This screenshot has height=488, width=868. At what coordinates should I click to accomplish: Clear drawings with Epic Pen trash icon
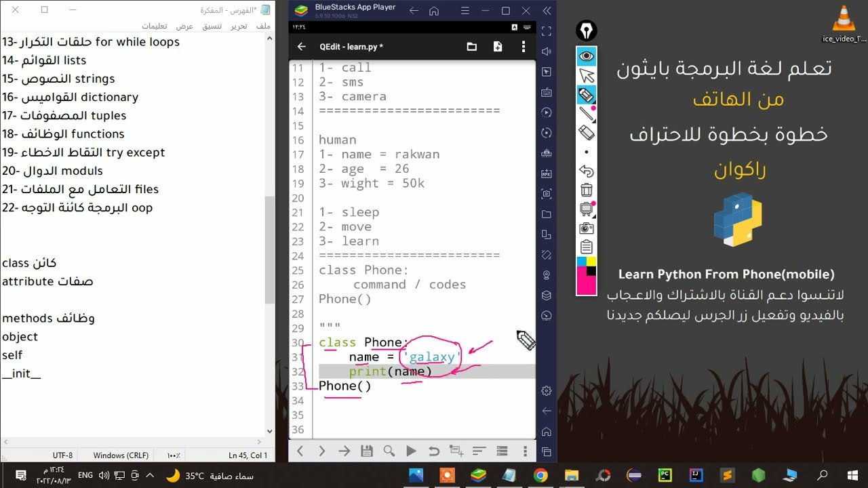[587, 190]
